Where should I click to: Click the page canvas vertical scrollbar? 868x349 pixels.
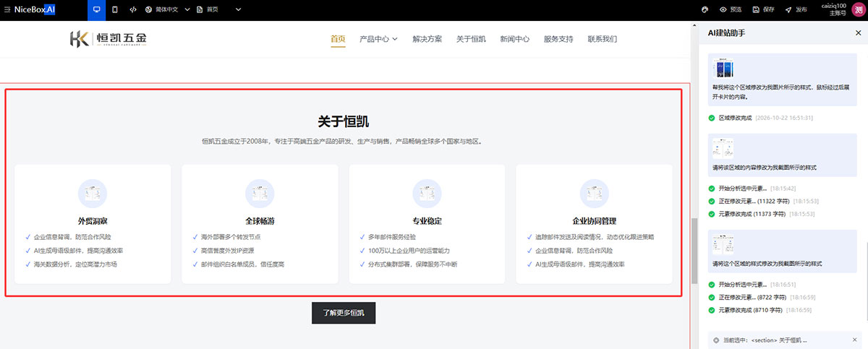(x=695, y=251)
